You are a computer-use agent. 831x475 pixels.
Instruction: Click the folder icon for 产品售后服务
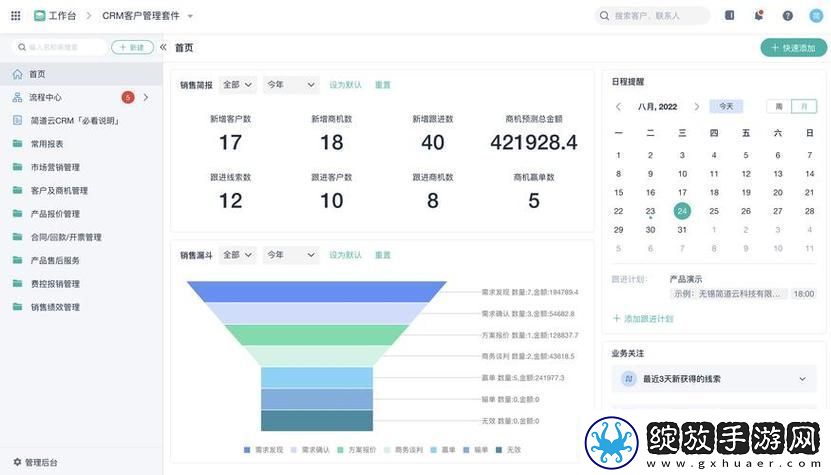17,260
